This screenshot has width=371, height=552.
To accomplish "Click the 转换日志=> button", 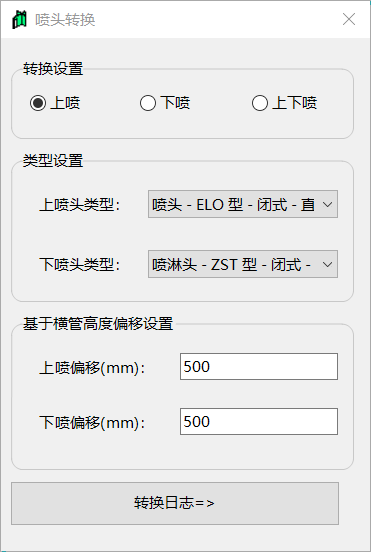I will (175, 503).
